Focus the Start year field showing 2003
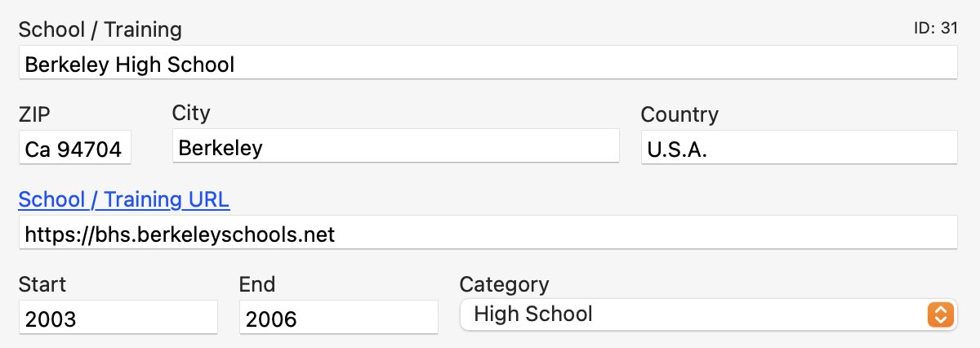Image resolution: width=980 pixels, height=348 pixels. [x=118, y=319]
